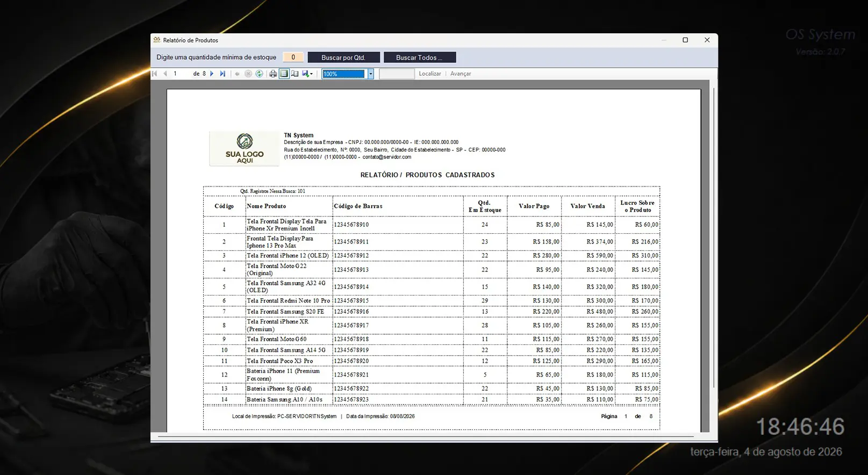Click the Valor Pago column header
868x475 pixels.
(534, 206)
